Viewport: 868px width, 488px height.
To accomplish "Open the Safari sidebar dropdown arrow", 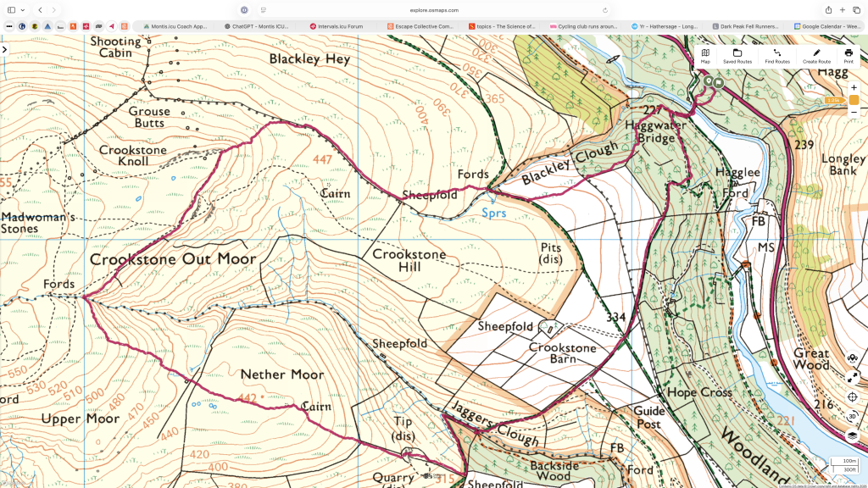I will pos(23,10).
